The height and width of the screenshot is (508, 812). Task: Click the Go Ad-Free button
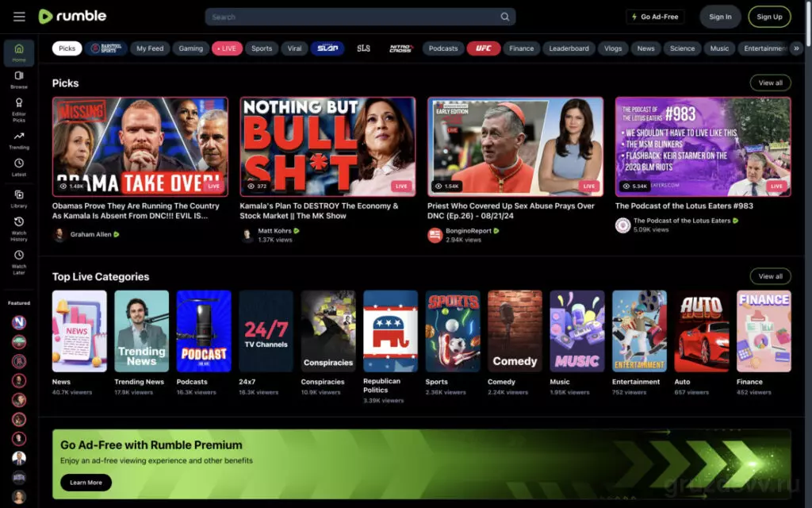point(655,17)
